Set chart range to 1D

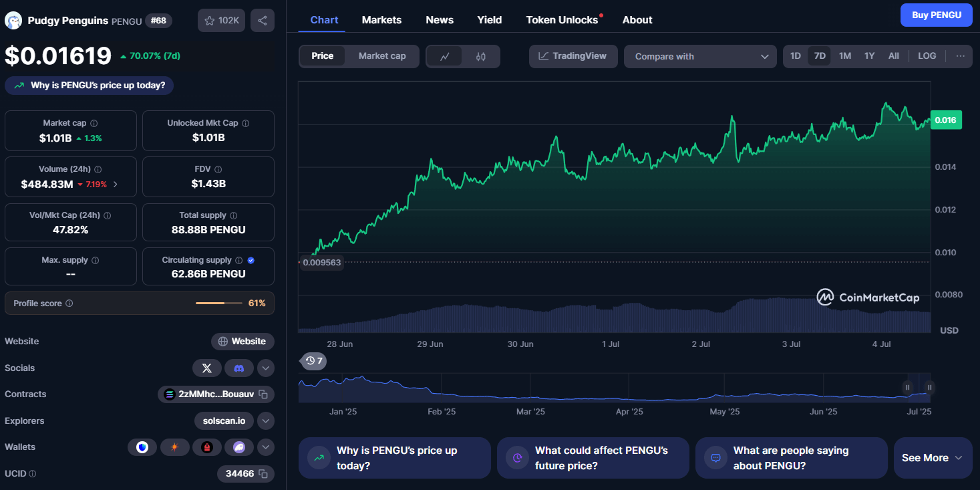tap(796, 56)
